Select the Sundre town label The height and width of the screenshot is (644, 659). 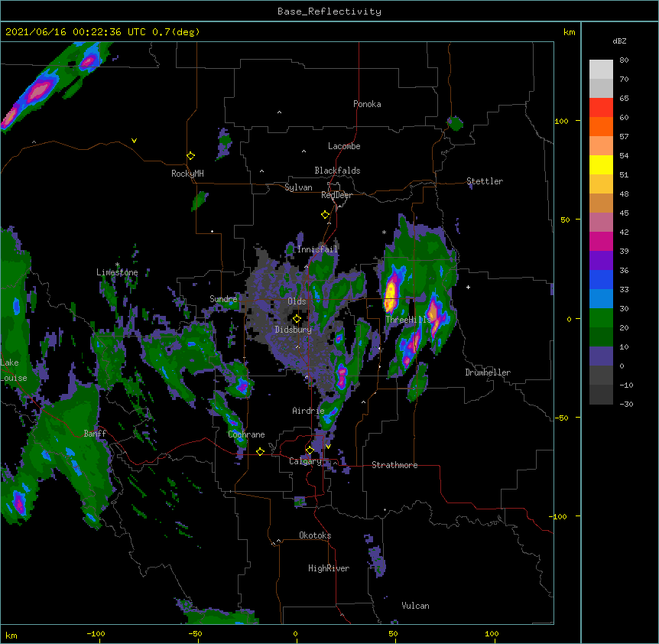[x=223, y=299]
